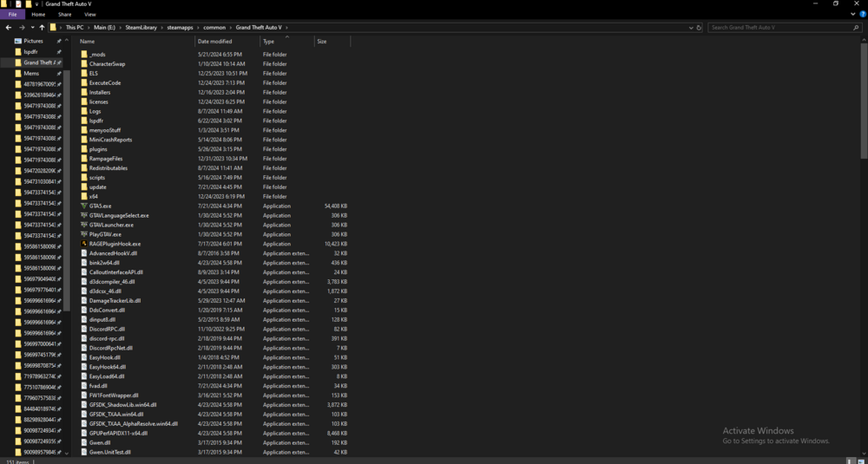
Task: Select the GFSDK_ShadowLib.win64.dll file name
Action: [x=123, y=405]
